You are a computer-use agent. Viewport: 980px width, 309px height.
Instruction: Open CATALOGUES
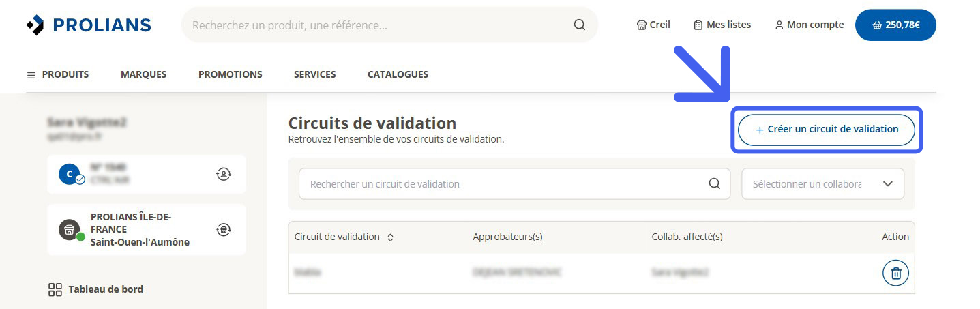coord(398,74)
